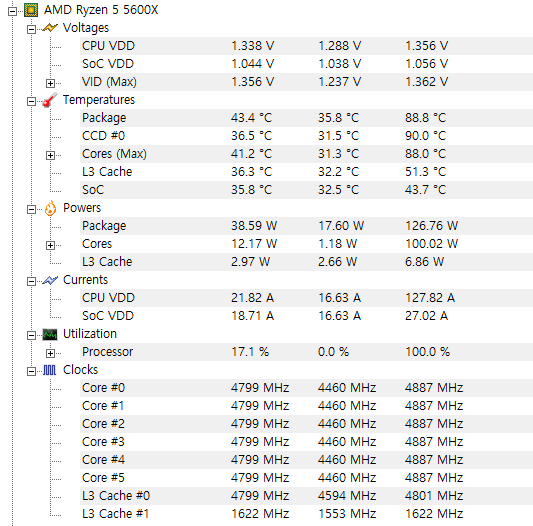Expand the Cores power node
Screen dimensions: 533x526
pos(50,245)
